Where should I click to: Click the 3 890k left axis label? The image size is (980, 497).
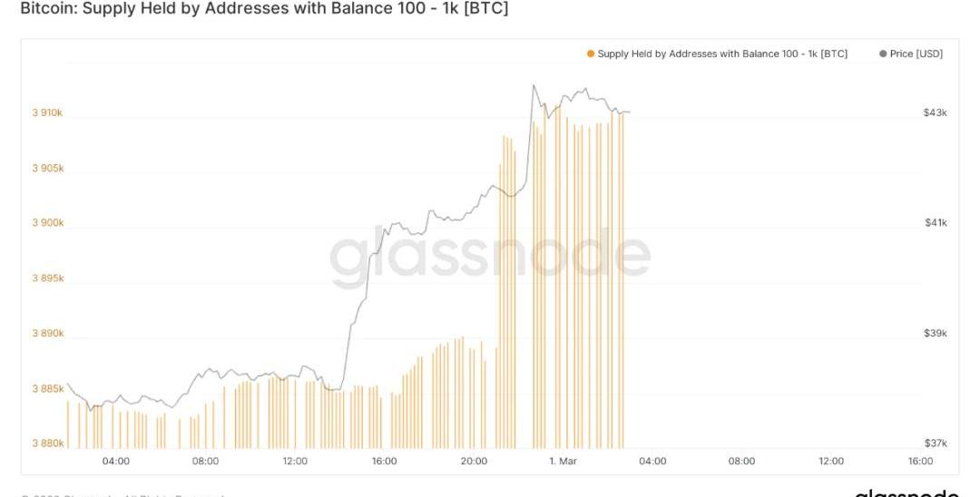click(x=47, y=334)
